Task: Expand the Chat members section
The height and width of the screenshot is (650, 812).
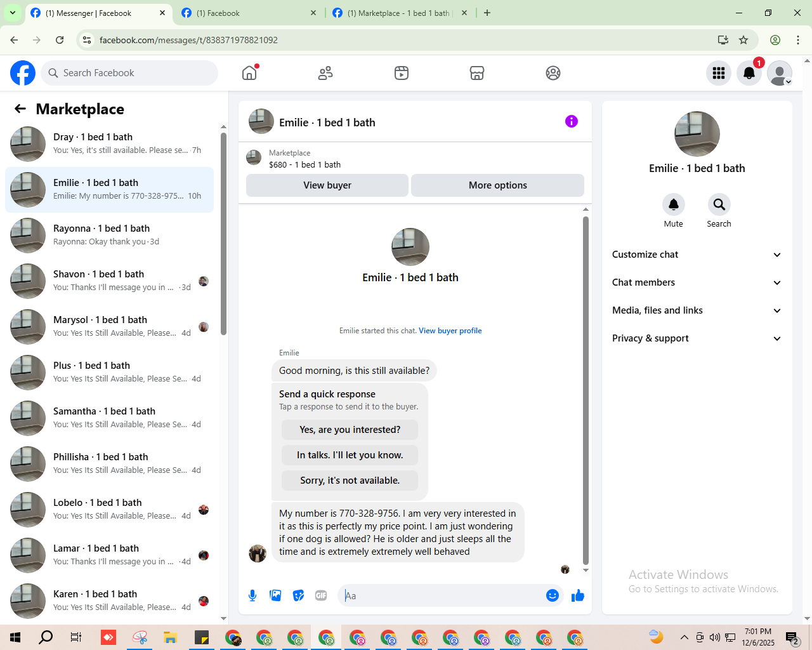Action: pyautogui.click(x=697, y=282)
